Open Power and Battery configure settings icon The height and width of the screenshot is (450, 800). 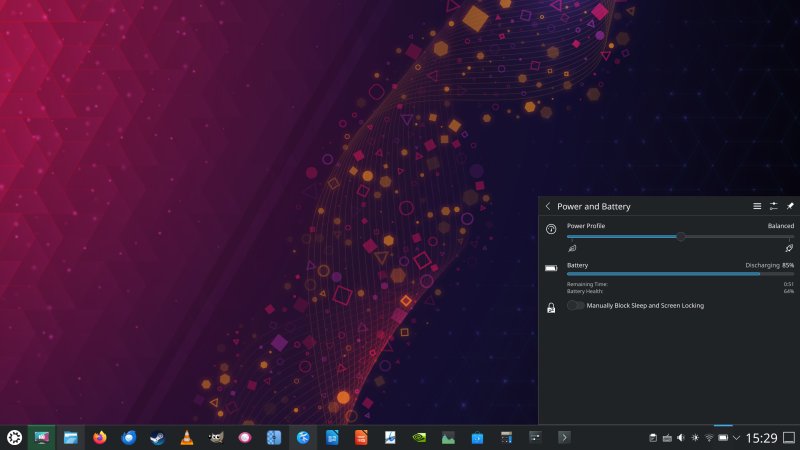(773, 206)
